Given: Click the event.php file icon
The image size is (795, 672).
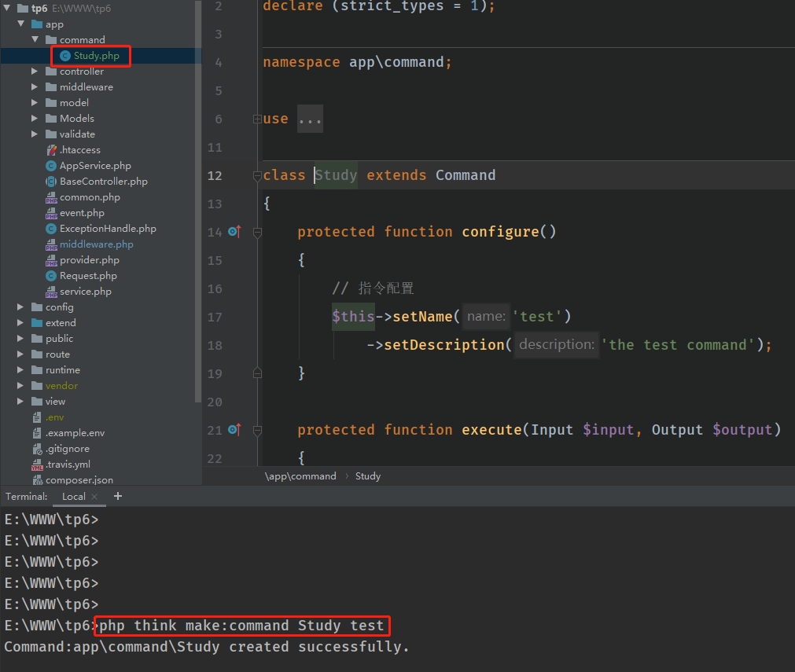Looking at the screenshot, I should (x=51, y=213).
